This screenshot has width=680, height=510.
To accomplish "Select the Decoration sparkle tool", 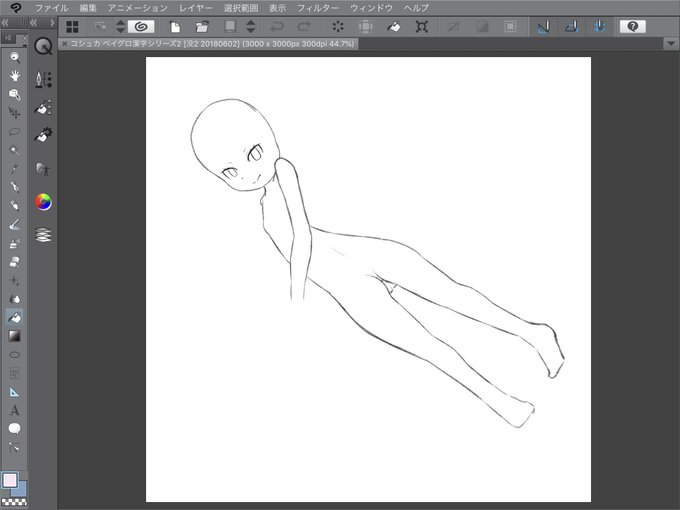I will pos(14,281).
